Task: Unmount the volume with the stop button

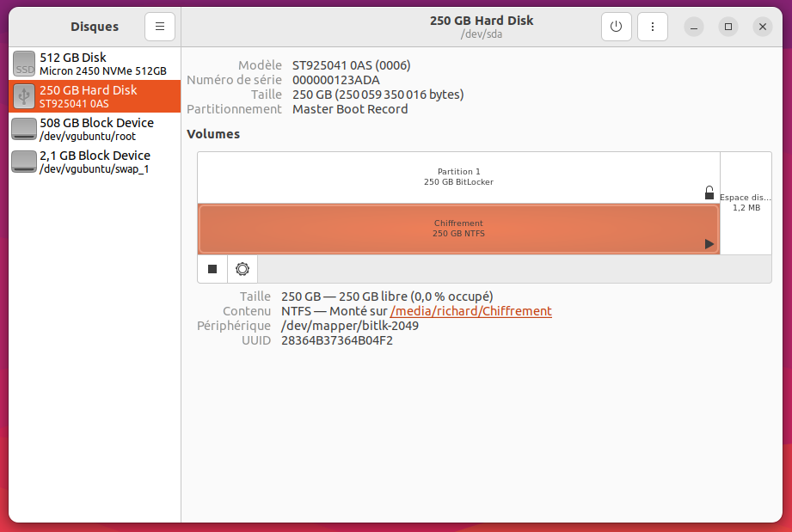Action: (212, 269)
